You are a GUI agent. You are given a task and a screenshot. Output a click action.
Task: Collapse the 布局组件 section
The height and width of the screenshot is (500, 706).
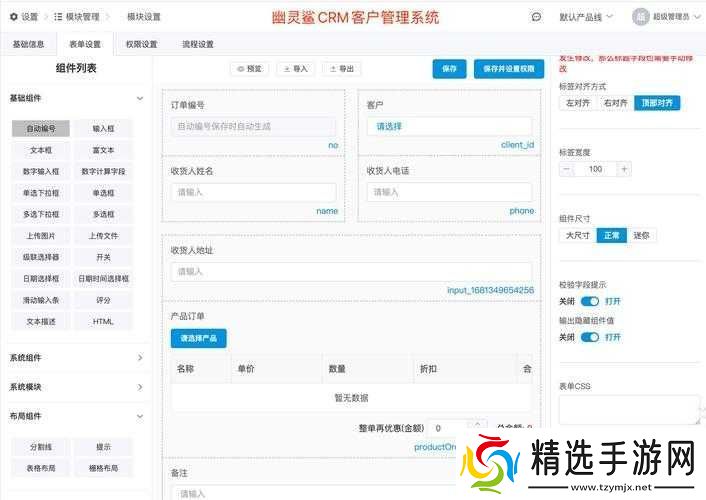click(x=140, y=417)
